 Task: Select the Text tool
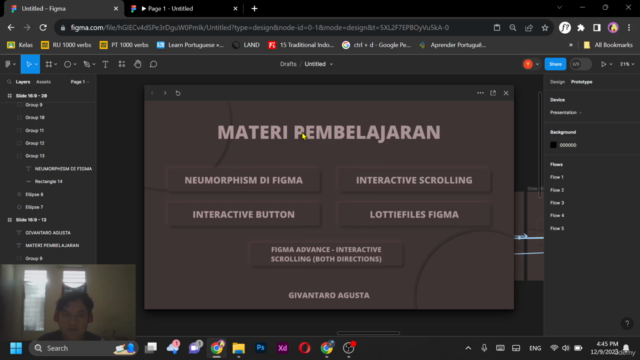point(105,64)
